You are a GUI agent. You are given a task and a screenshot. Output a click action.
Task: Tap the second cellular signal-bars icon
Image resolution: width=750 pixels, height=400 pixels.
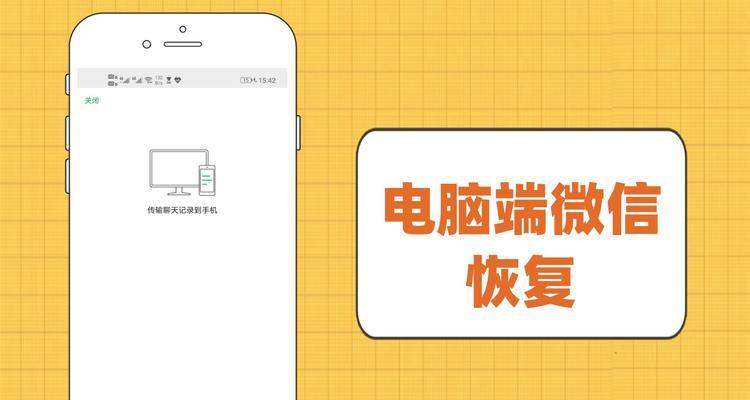pyautogui.click(x=137, y=80)
